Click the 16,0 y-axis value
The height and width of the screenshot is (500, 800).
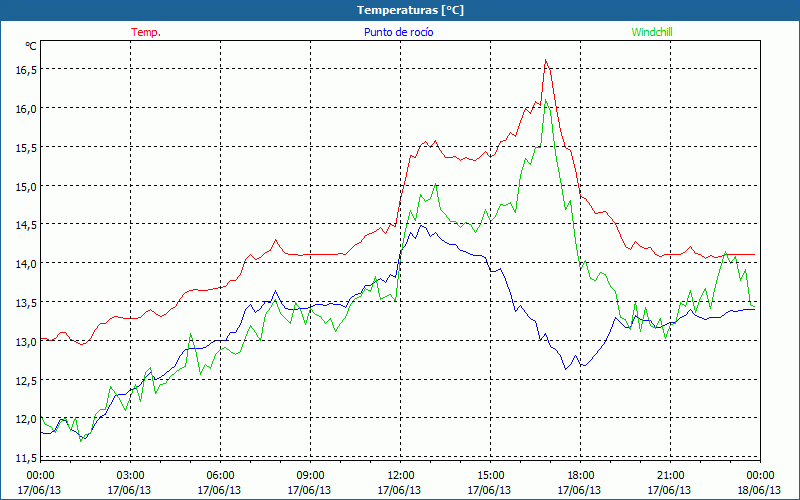[26, 109]
